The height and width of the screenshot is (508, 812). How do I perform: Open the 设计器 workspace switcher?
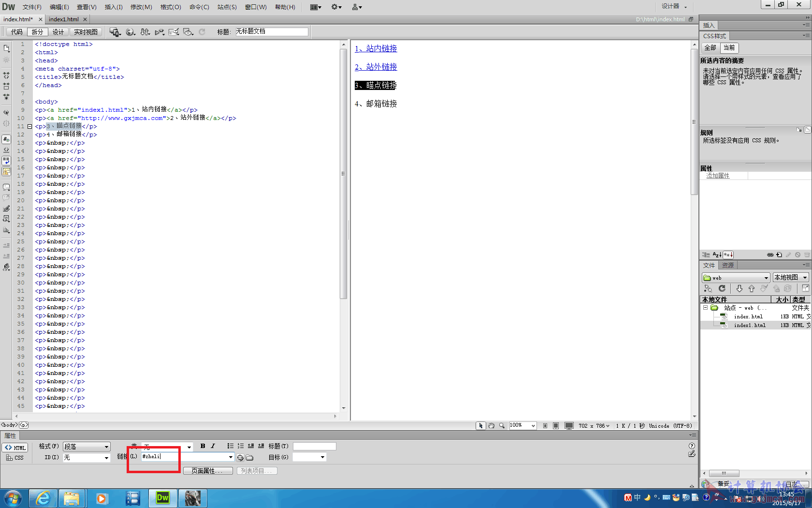pyautogui.click(x=674, y=6)
